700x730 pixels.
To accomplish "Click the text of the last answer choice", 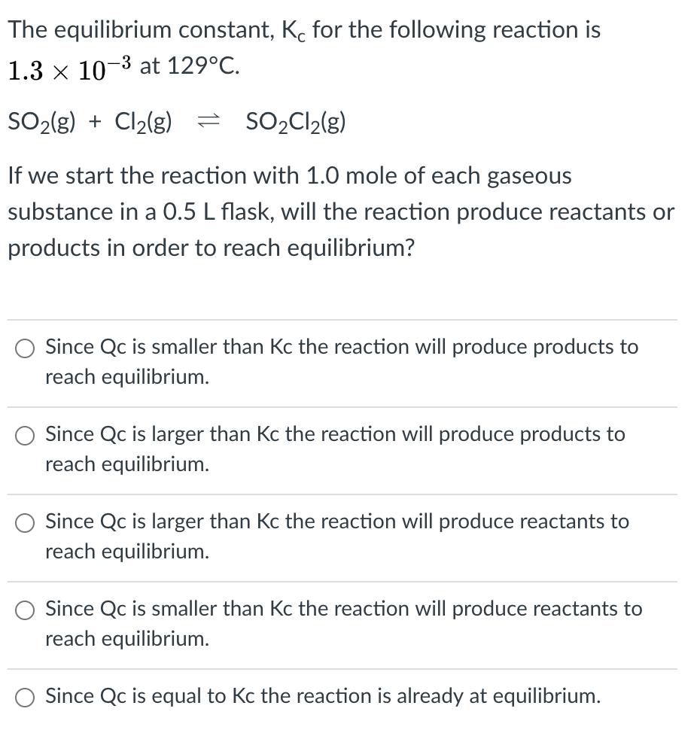I will click(x=324, y=697).
